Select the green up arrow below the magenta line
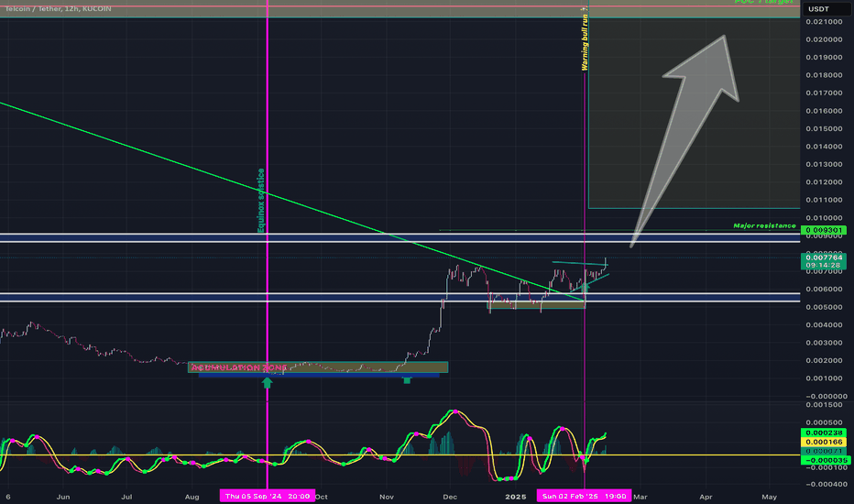The height and width of the screenshot is (504, 854). pyautogui.click(x=267, y=382)
